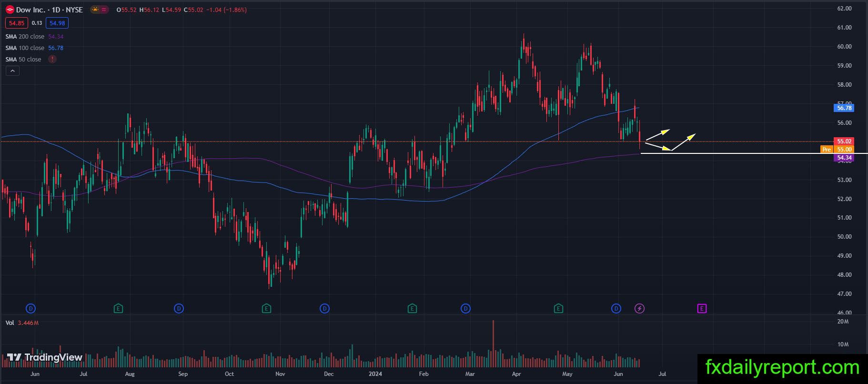Open the dividend marker for late May 2024
The height and width of the screenshot is (384, 868).
616,309
